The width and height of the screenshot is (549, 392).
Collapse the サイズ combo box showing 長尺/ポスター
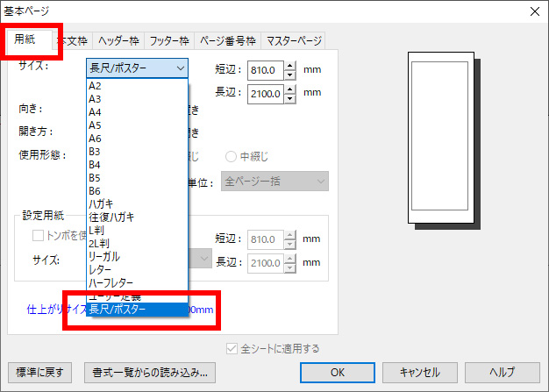[137, 68]
